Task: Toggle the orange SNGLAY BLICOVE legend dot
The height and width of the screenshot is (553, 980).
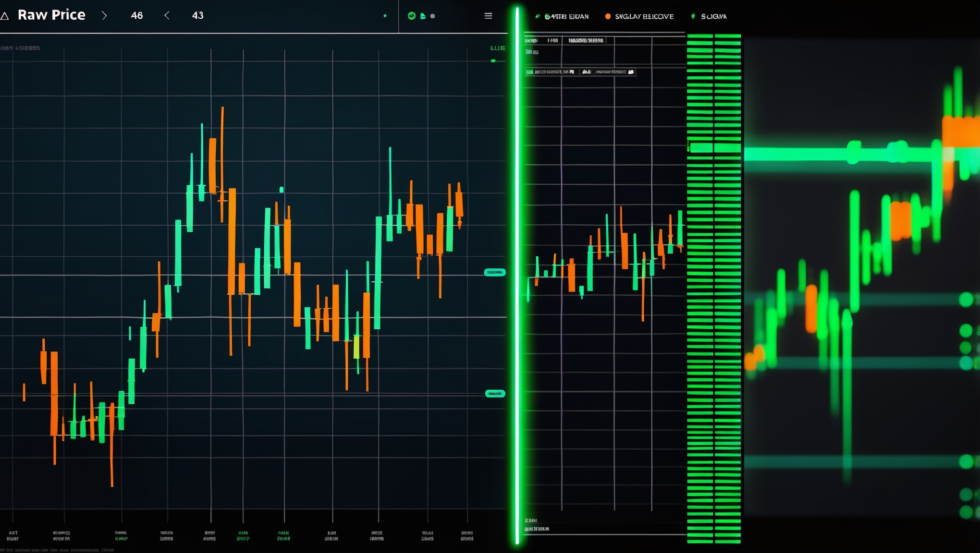Action: pos(608,16)
